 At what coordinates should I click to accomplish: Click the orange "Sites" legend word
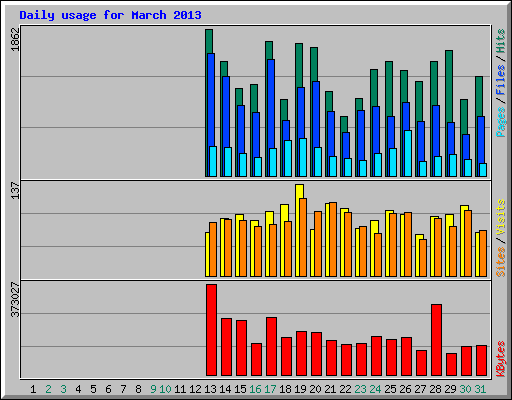[x=500, y=262]
